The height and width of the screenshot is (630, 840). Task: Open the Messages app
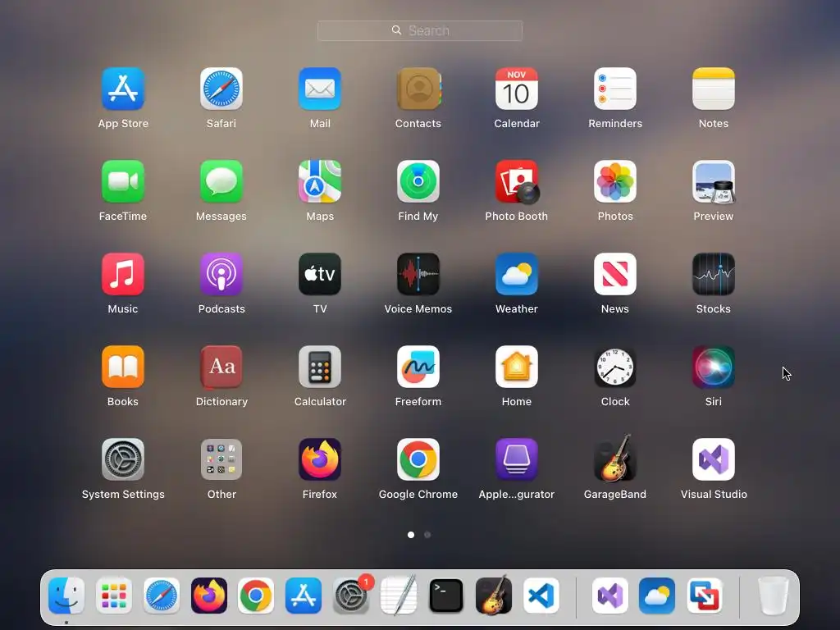coord(221,181)
